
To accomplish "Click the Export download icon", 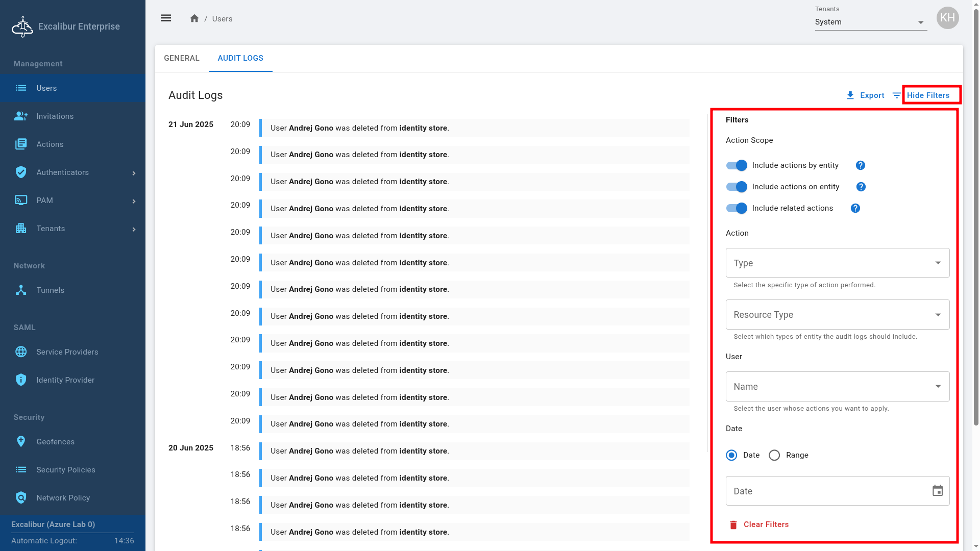I will point(850,95).
